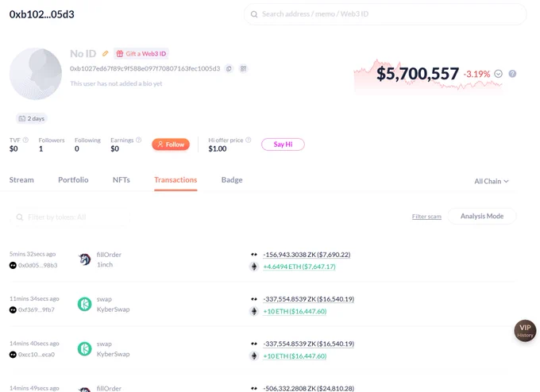The width and height of the screenshot is (540, 392).
Task: Click the TVF info icon
Action: click(25, 140)
